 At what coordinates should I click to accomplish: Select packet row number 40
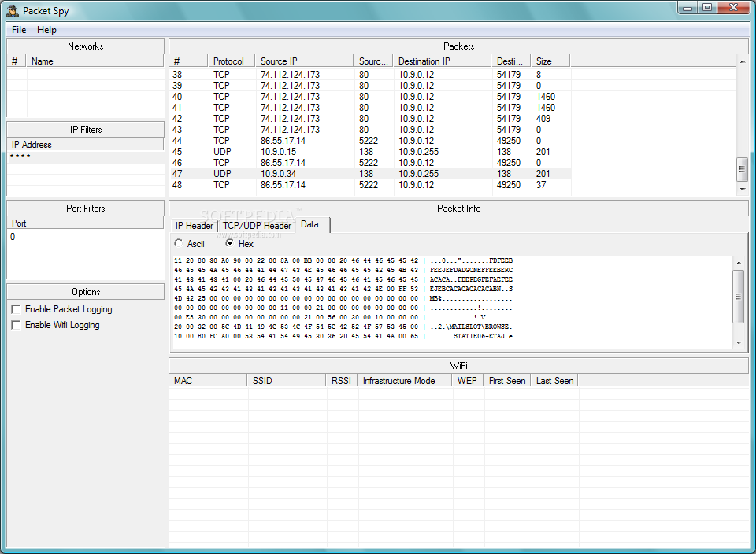370,97
